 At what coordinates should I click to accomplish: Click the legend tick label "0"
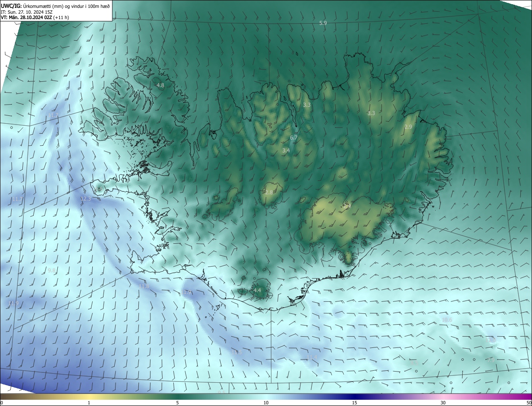click(x=1, y=403)
